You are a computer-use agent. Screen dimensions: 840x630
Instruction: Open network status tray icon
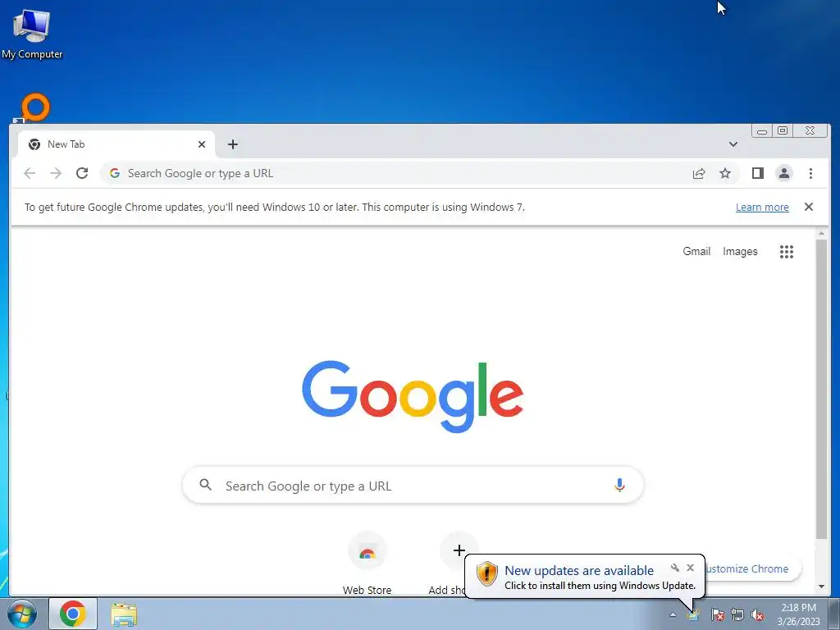coord(737,614)
